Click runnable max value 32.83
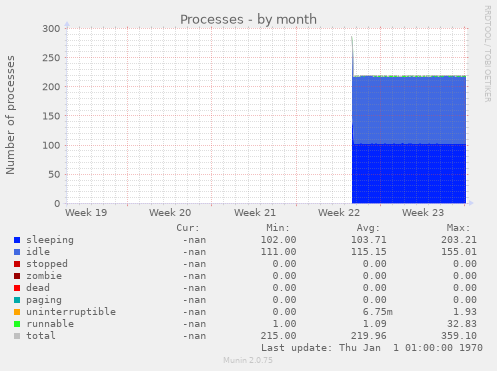Screen dimensions: 497x371 (x=462, y=324)
